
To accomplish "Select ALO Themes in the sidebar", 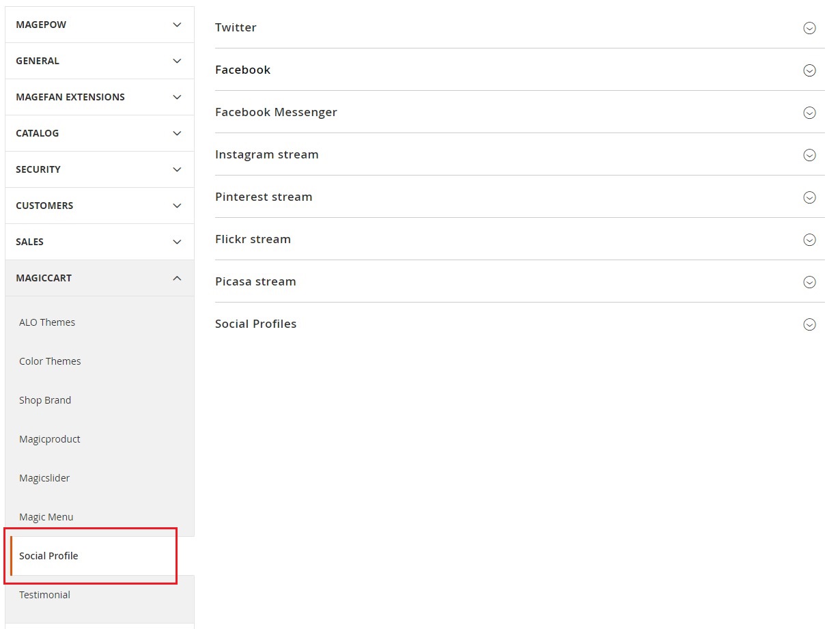I will pyautogui.click(x=47, y=322).
